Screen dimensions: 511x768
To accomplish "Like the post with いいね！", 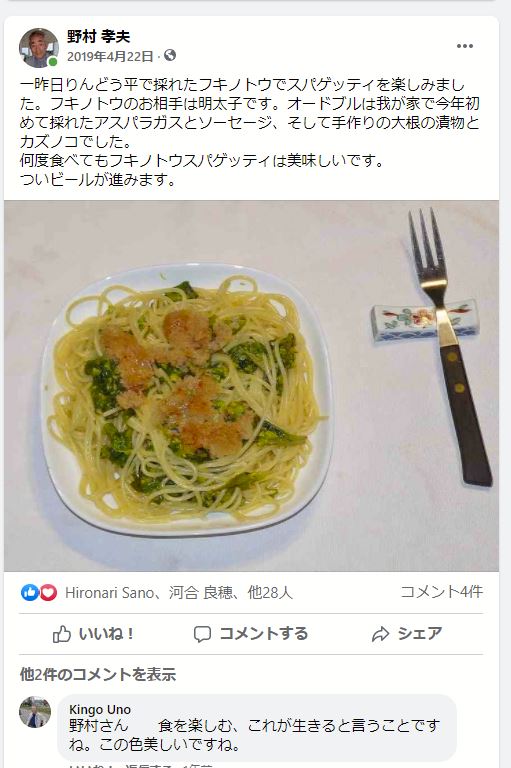I will coord(93,634).
